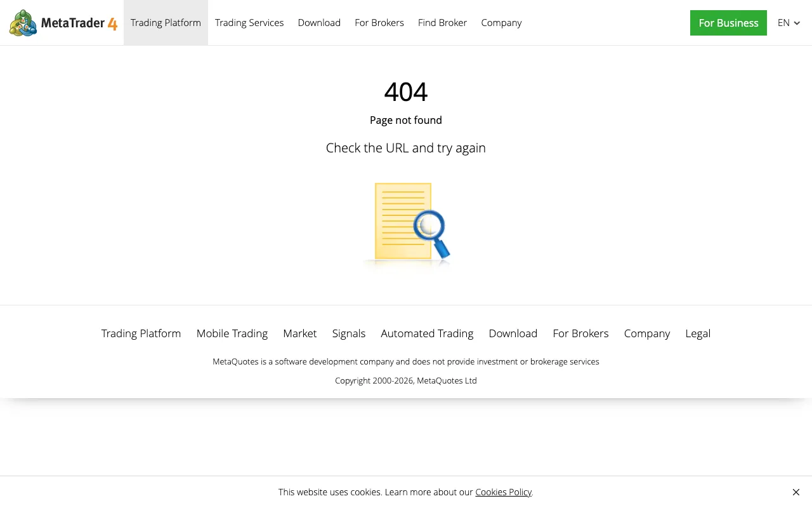
Task: Select the Trading Platform menu item
Action: tap(166, 22)
